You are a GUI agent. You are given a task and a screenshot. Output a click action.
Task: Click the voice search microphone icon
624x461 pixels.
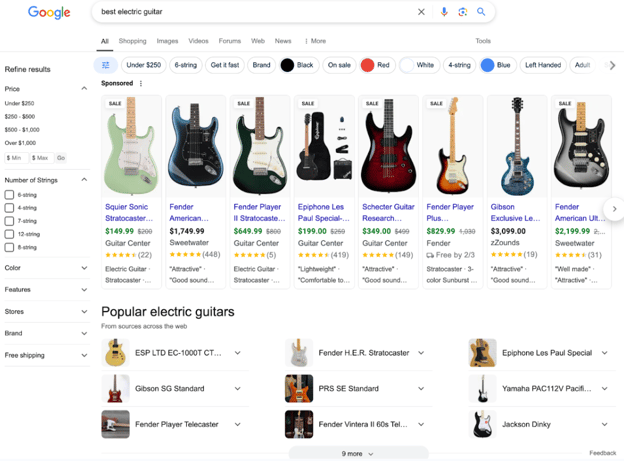click(444, 12)
